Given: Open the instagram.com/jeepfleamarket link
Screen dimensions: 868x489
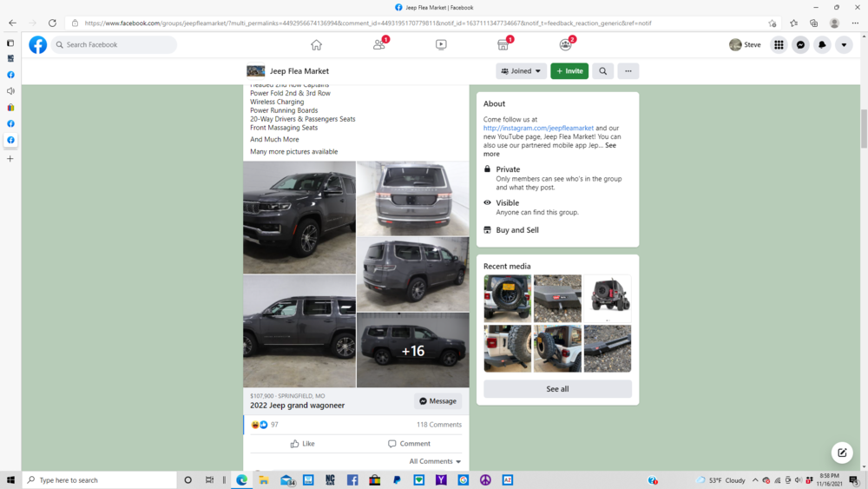Looking at the screenshot, I should click(x=538, y=128).
